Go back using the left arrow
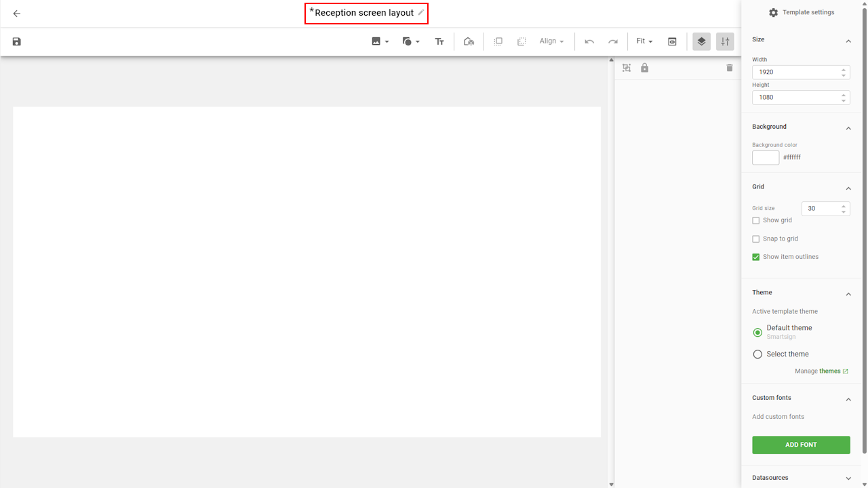The width and height of the screenshot is (868, 488). click(x=17, y=14)
